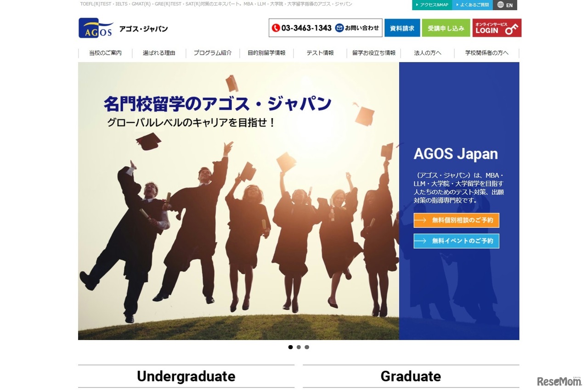Select the second carousel indicator dot

pos(299,347)
